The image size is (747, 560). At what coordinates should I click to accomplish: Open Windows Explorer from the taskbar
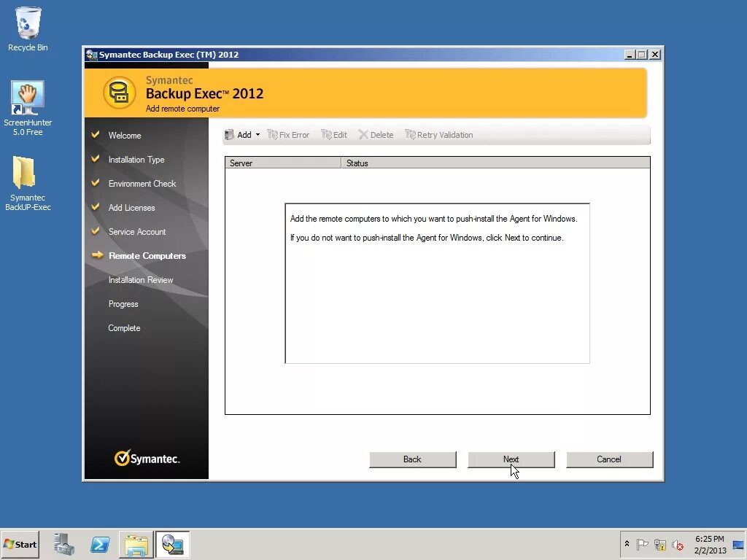click(136, 544)
